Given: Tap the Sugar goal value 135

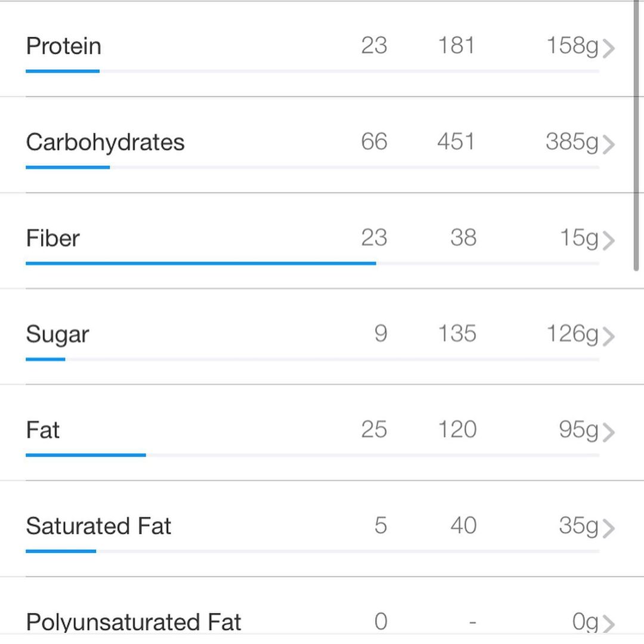Looking at the screenshot, I should [x=457, y=333].
